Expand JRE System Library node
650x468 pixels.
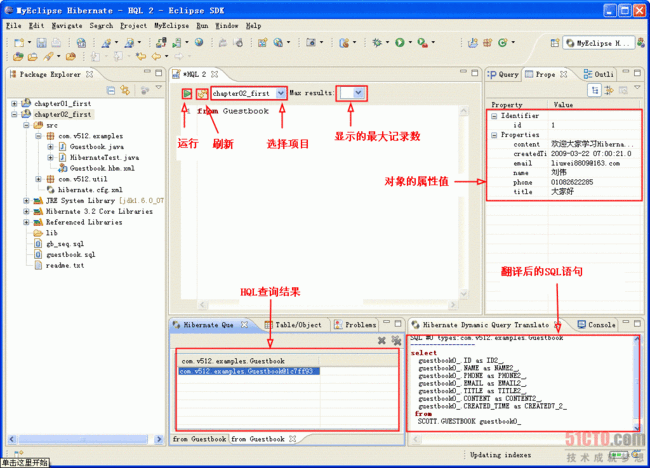[26, 200]
